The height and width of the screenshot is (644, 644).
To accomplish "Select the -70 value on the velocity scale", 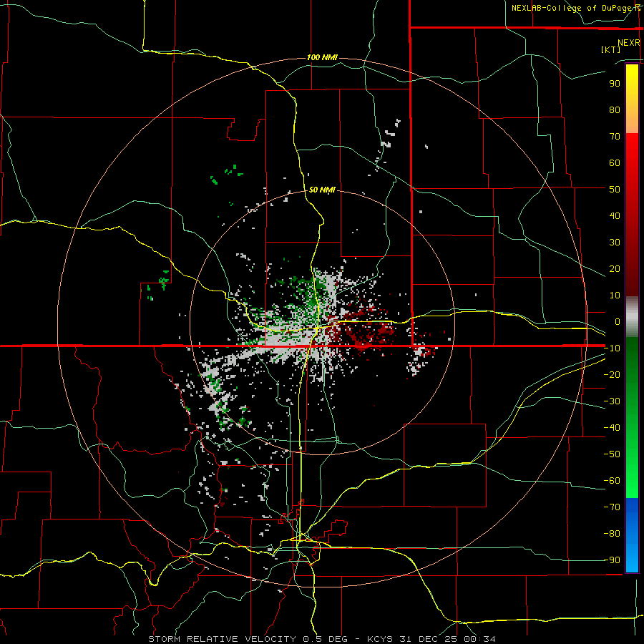I will point(612,507).
